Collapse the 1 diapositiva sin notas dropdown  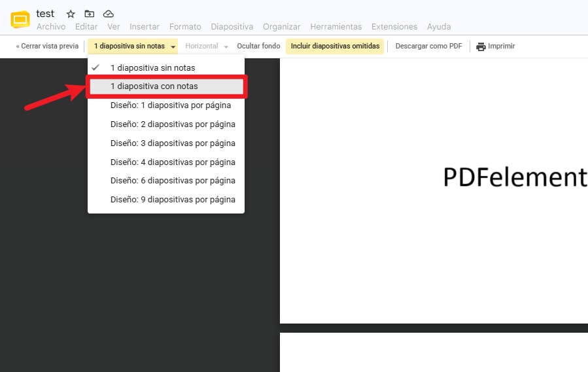click(x=133, y=46)
